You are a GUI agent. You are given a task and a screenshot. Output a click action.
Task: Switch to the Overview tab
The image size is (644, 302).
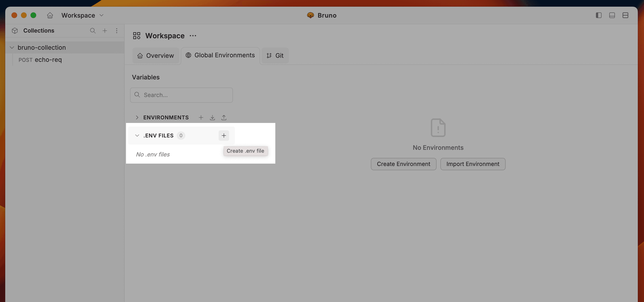[156, 55]
